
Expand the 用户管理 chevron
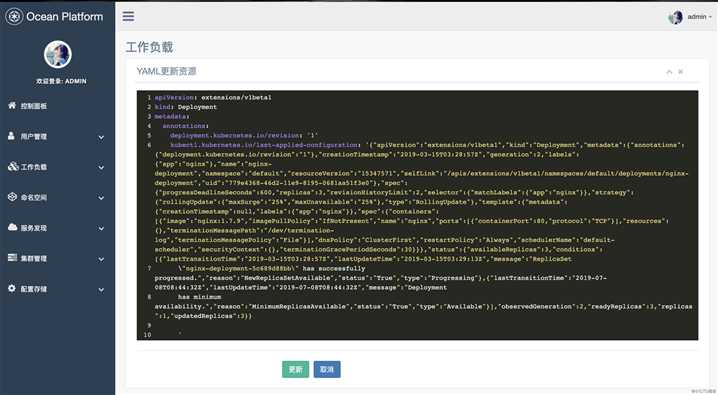[101, 137]
